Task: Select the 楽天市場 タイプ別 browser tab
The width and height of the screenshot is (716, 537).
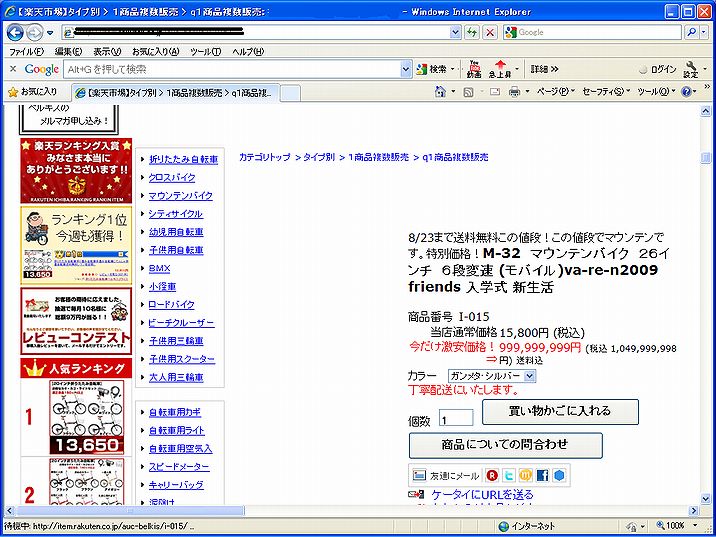Action: point(174,93)
